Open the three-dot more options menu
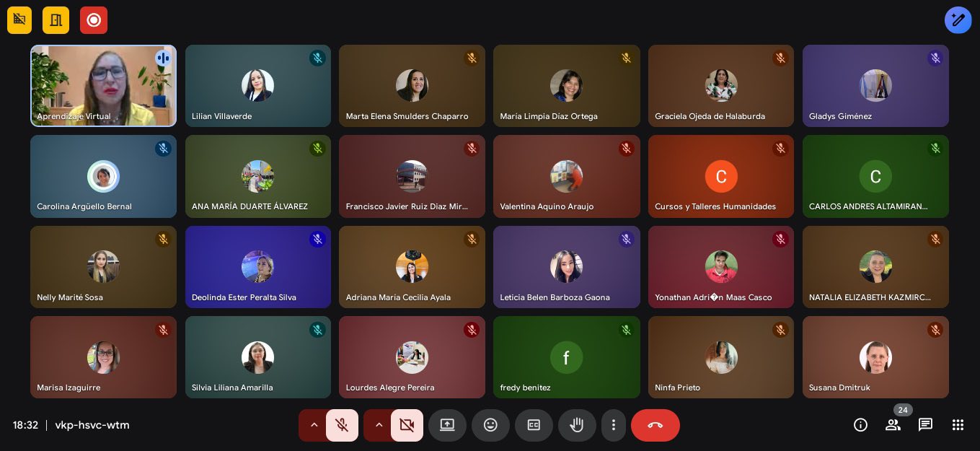Image resolution: width=980 pixels, height=451 pixels. coord(614,425)
